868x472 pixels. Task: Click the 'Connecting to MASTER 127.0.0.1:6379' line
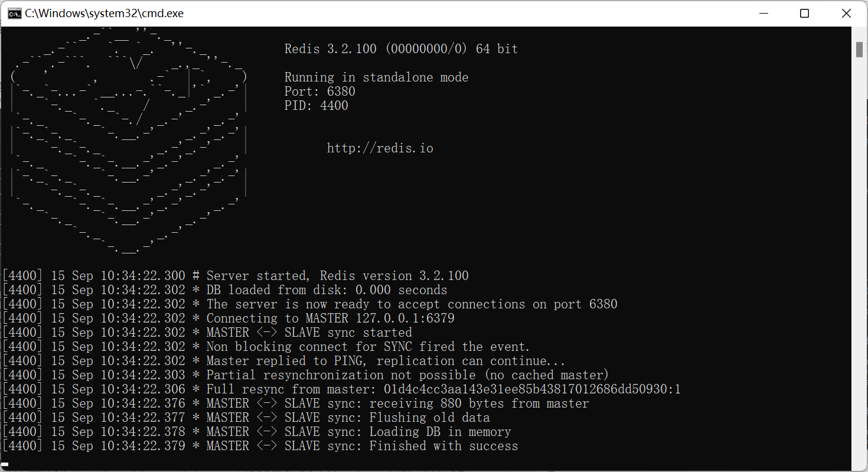coord(229,318)
